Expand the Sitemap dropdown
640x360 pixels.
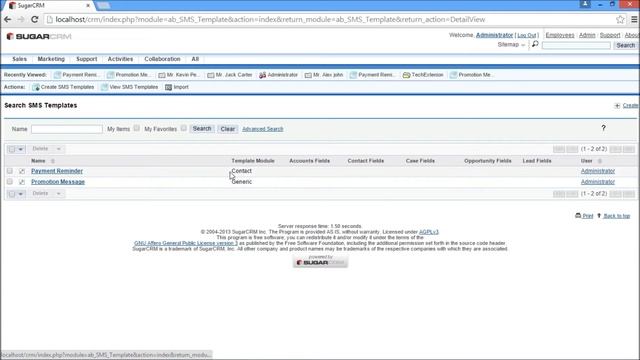[x=511, y=44]
